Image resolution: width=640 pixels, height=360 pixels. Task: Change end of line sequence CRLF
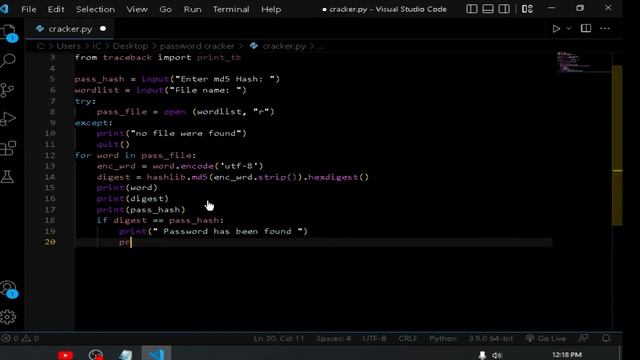click(x=408, y=339)
